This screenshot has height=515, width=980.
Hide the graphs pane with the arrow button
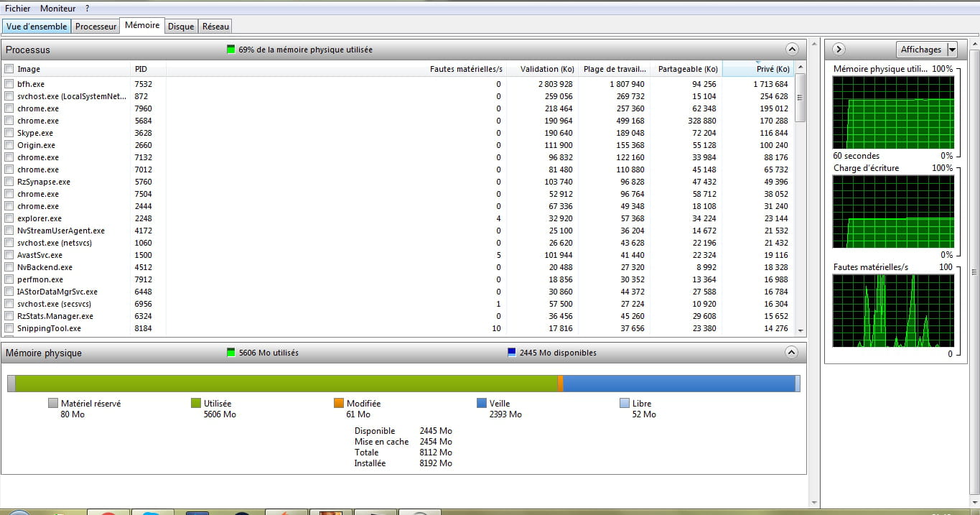pyautogui.click(x=839, y=50)
